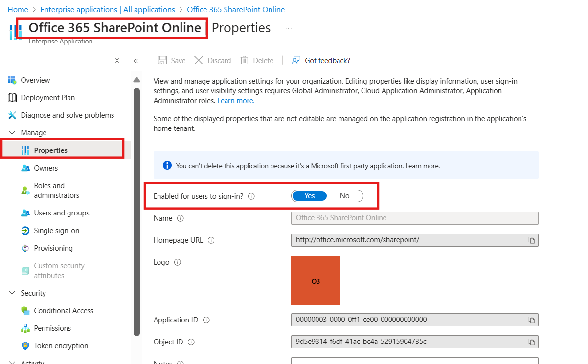Image resolution: width=588 pixels, height=364 pixels.
Task: Open Users and groups page
Action: pos(62,213)
